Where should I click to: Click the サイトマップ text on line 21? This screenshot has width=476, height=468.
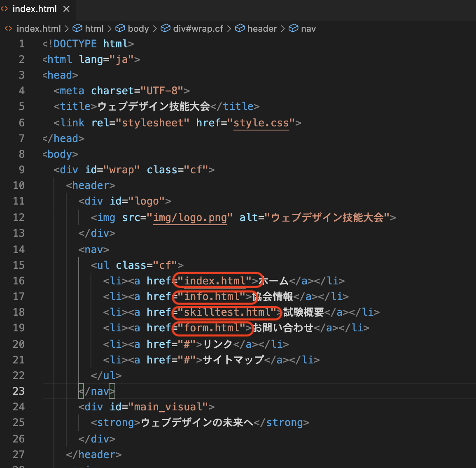point(233,360)
